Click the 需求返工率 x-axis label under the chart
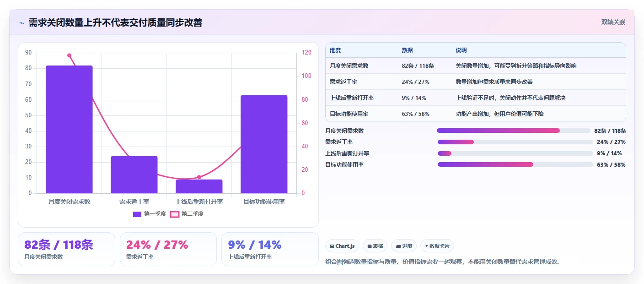The height and width of the screenshot is (284, 644). (134, 202)
